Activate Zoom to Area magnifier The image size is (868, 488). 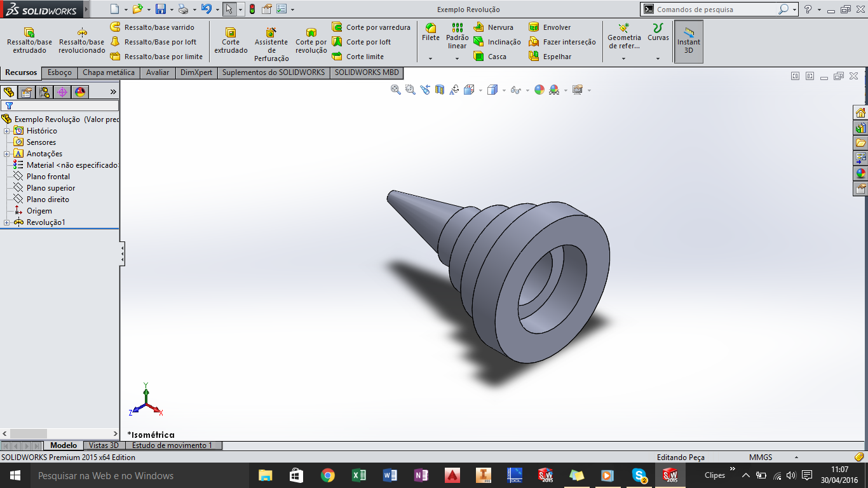tap(410, 90)
